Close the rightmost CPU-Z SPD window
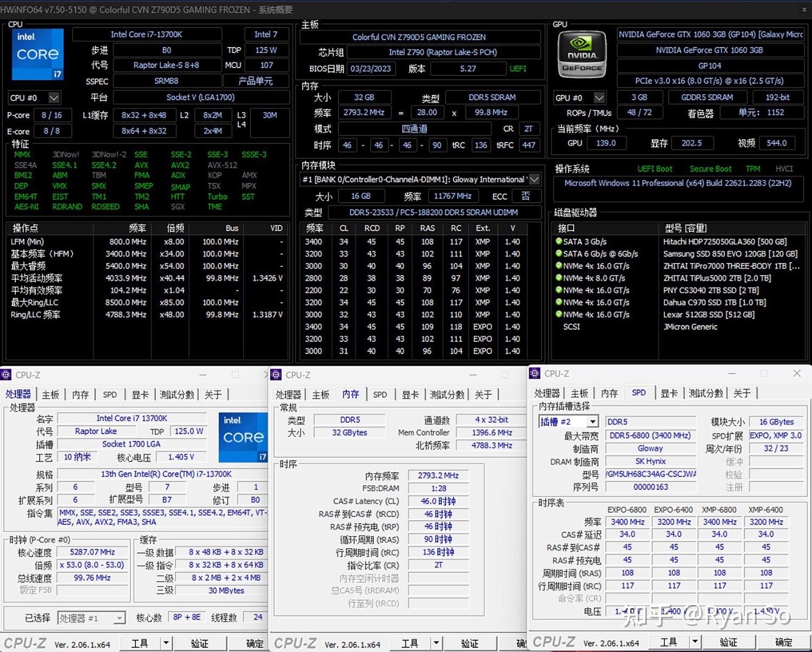 796,374
